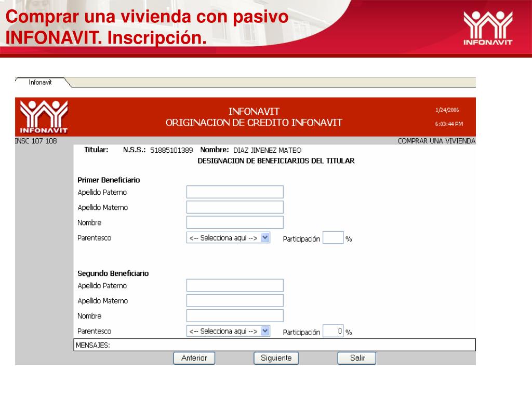Focus Segundo Beneficiario Nombre field

tap(235, 316)
